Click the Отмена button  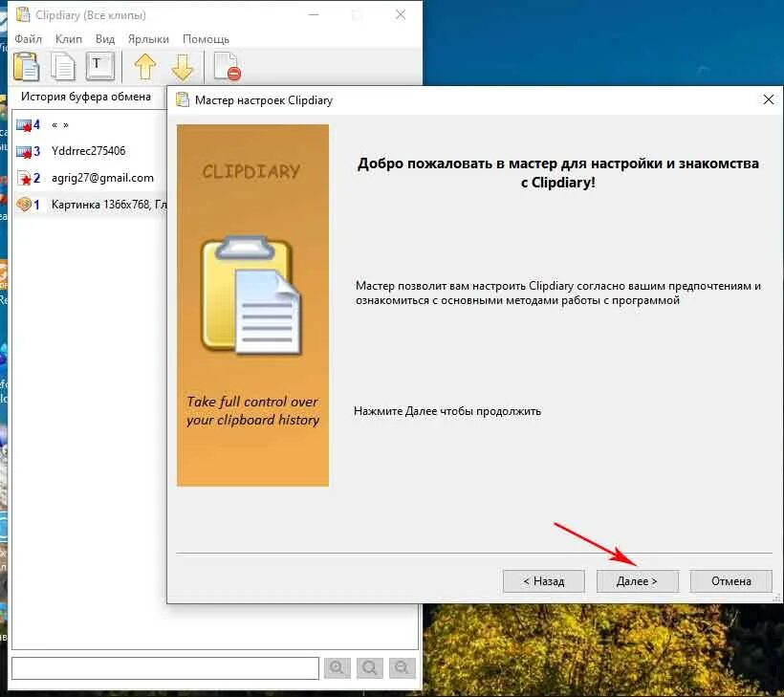pyautogui.click(x=731, y=581)
